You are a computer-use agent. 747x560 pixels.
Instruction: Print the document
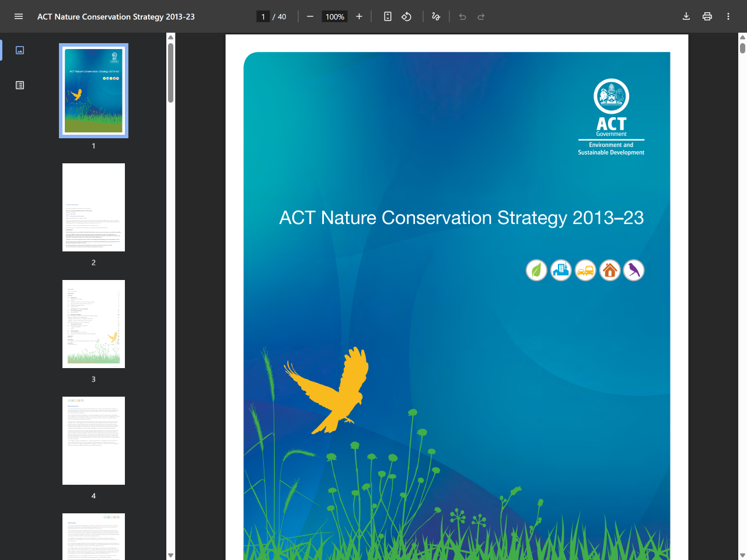coord(707,16)
